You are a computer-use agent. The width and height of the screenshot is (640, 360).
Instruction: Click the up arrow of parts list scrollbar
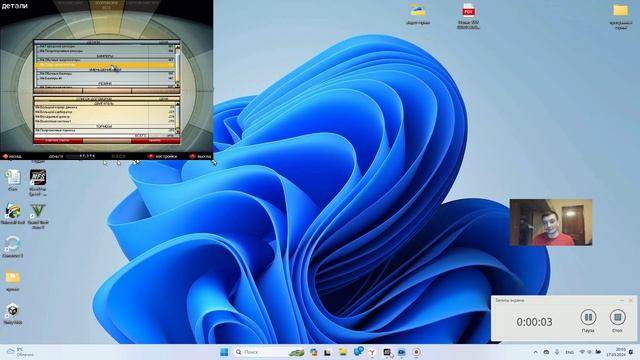coord(178,47)
